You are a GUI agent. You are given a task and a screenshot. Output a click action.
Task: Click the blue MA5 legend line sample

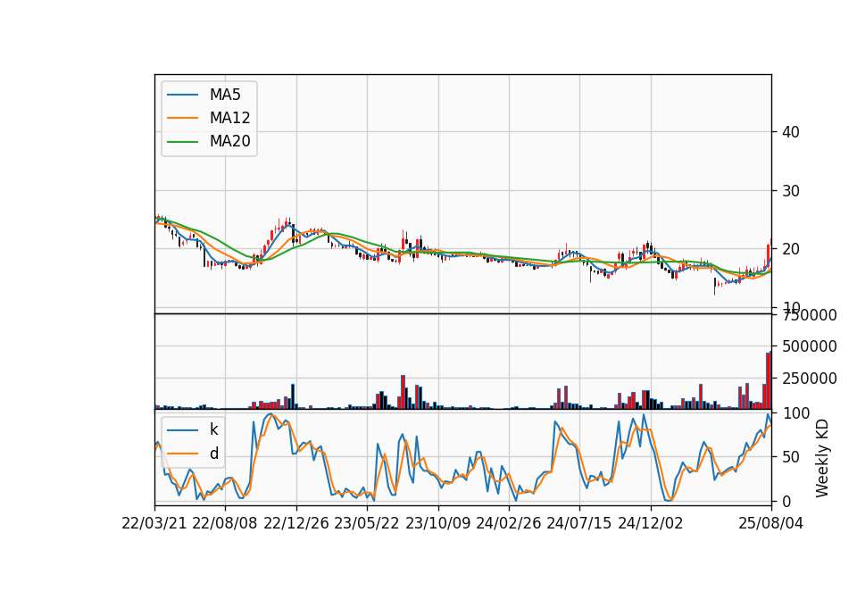click(x=182, y=95)
